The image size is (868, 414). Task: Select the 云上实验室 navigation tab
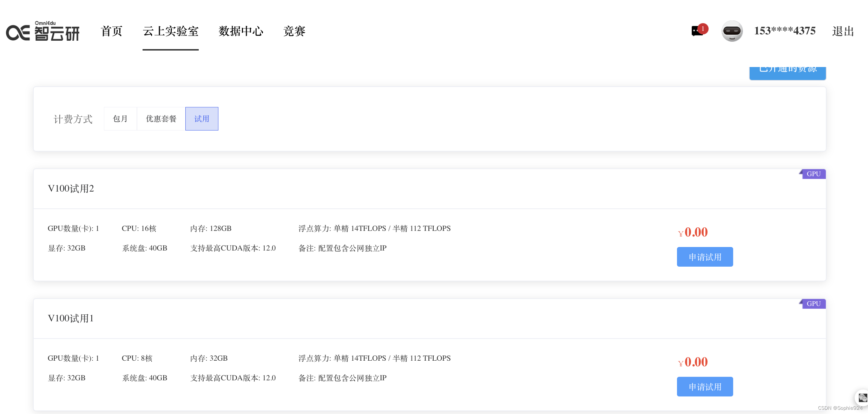(x=171, y=31)
